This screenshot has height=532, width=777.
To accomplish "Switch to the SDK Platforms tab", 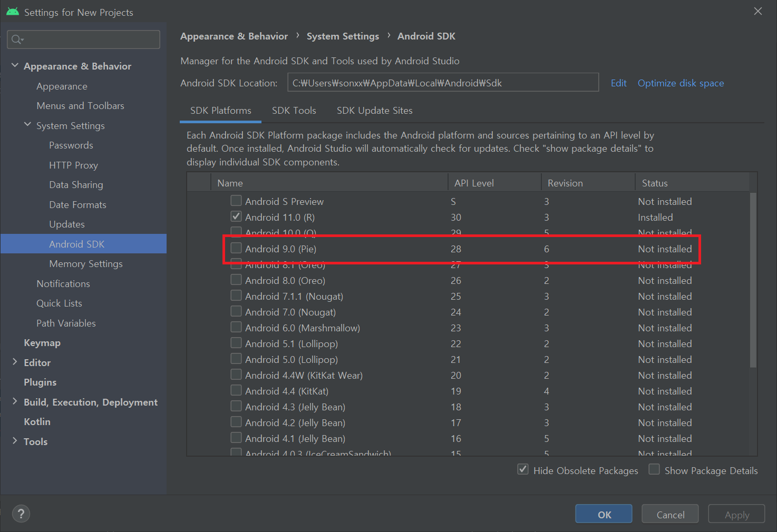I will [221, 111].
